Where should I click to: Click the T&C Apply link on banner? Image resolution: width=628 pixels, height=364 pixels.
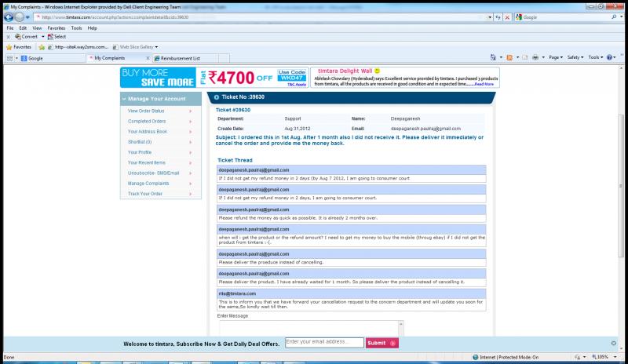[297, 85]
